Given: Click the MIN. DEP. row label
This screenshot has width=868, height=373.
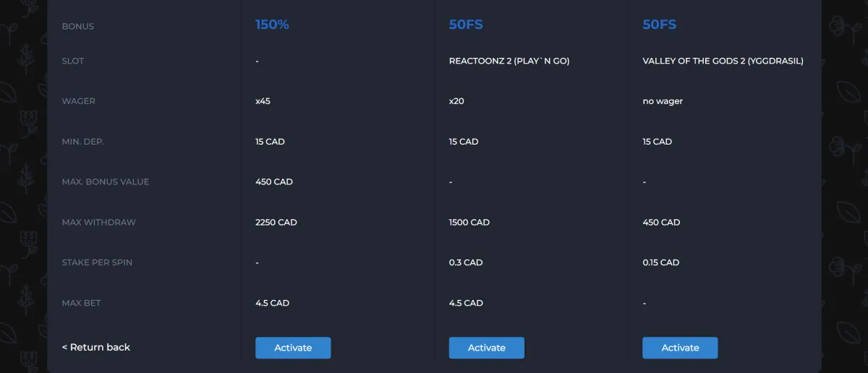Looking at the screenshot, I should 83,142.
